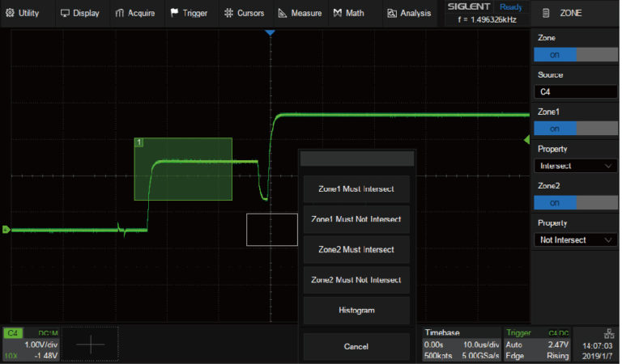
Task: Open the Trigger flag menu
Action: pos(189,13)
